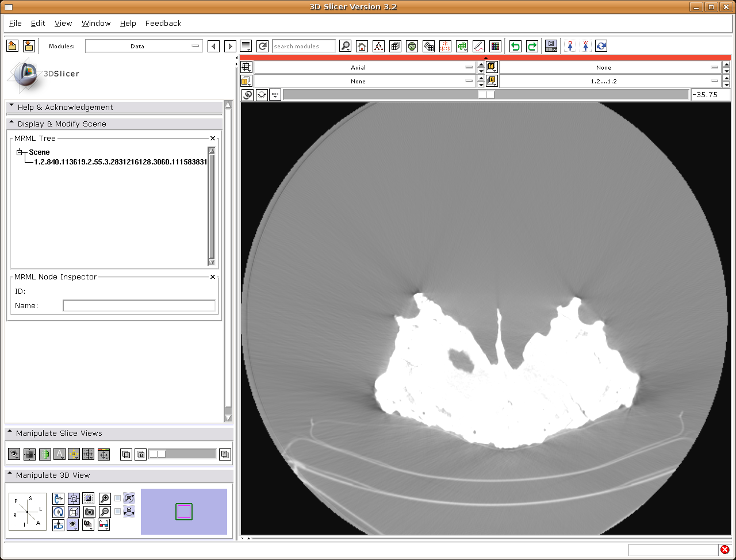This screenshot has height=560, width=736.
Task: Click the overlapping squares icon beside 'B' button
Action: coord(126,455)
